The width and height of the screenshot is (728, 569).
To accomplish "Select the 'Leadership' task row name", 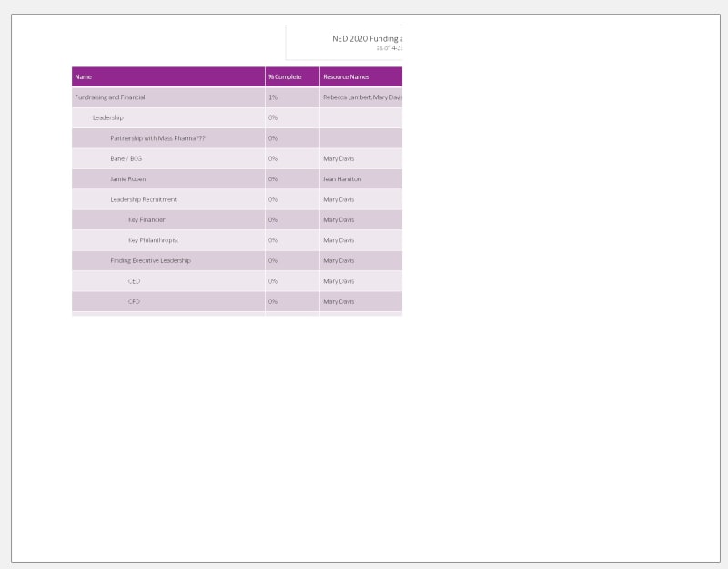I will [x=107, y=118].
